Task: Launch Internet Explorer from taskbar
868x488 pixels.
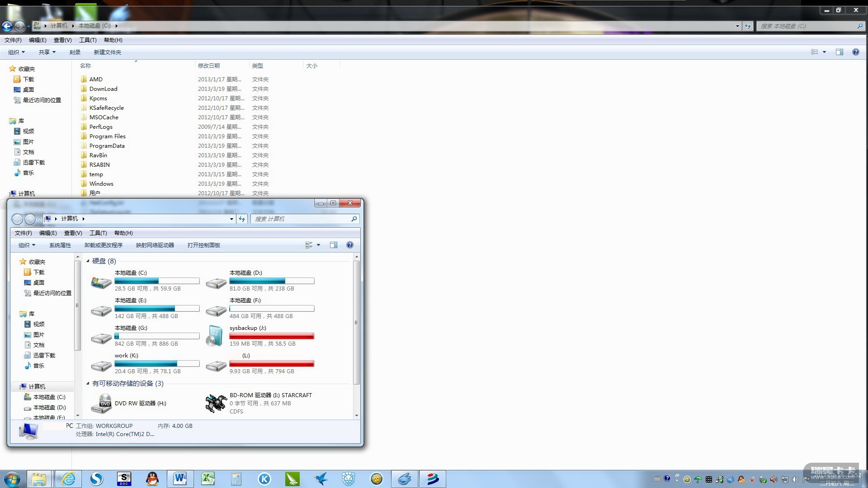Action: (x=68, y=479)
